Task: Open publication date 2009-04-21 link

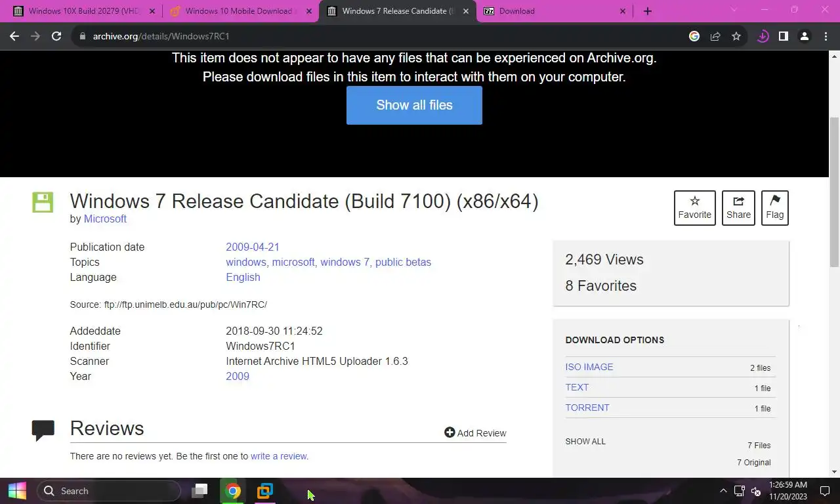Action: [x=253, y=247]
